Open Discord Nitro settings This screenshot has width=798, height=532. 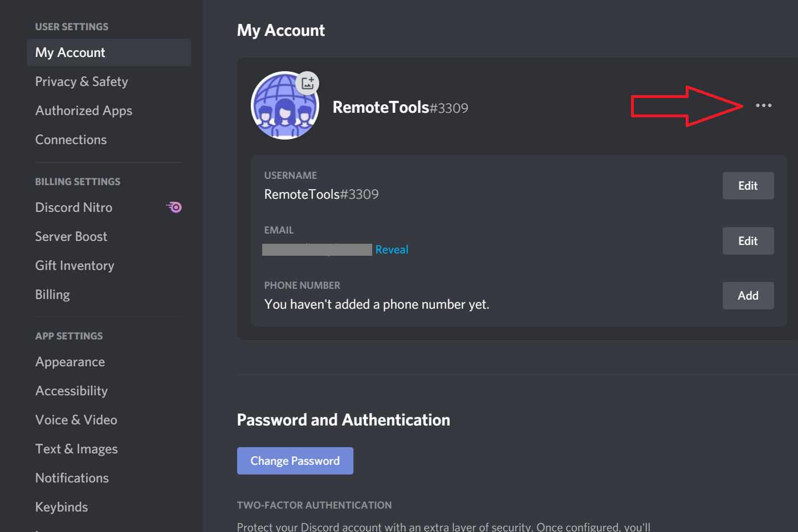74,207
